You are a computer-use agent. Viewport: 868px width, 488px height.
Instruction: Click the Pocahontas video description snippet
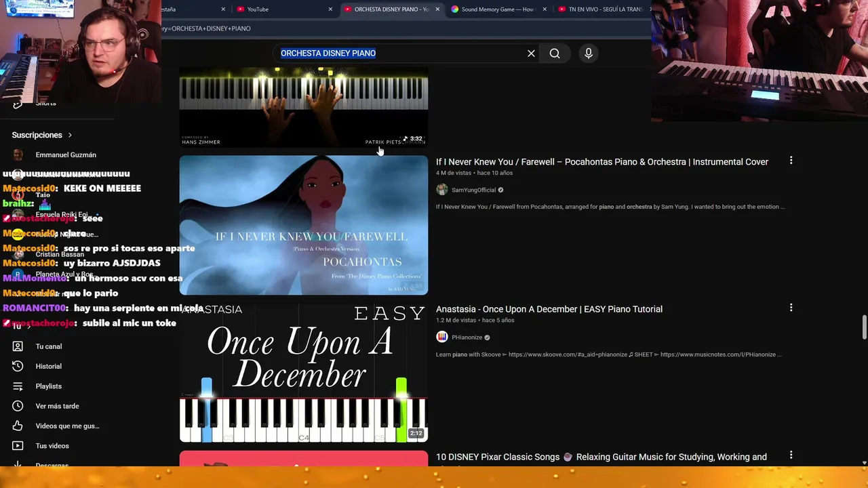pyautogui.click(x=610, y=207)
